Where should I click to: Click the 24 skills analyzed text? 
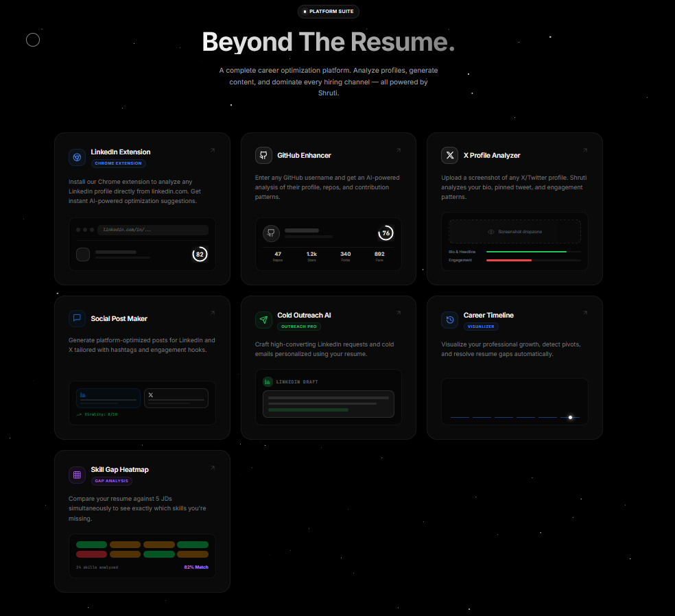tap(97, 567)
